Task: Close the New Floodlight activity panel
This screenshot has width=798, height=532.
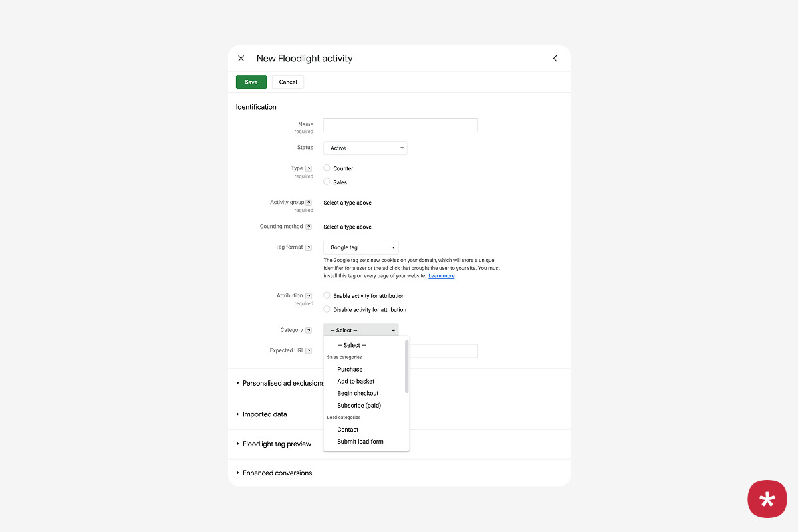Action: [241, 59]
